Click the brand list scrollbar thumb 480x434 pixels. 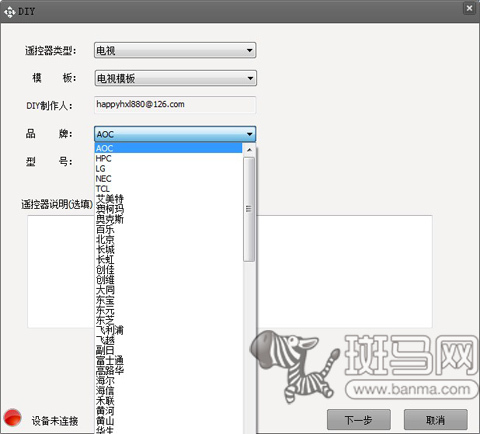249,209
